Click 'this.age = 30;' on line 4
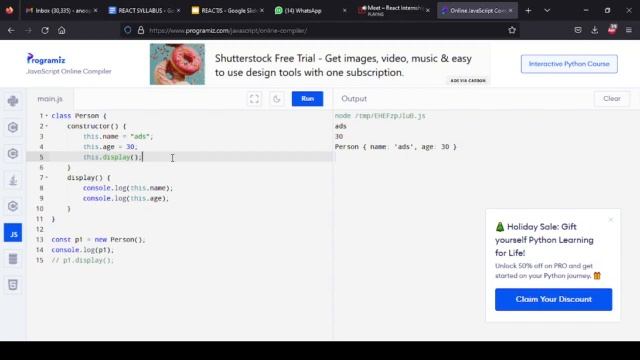The image size is (640, 360). pos(110,147)
